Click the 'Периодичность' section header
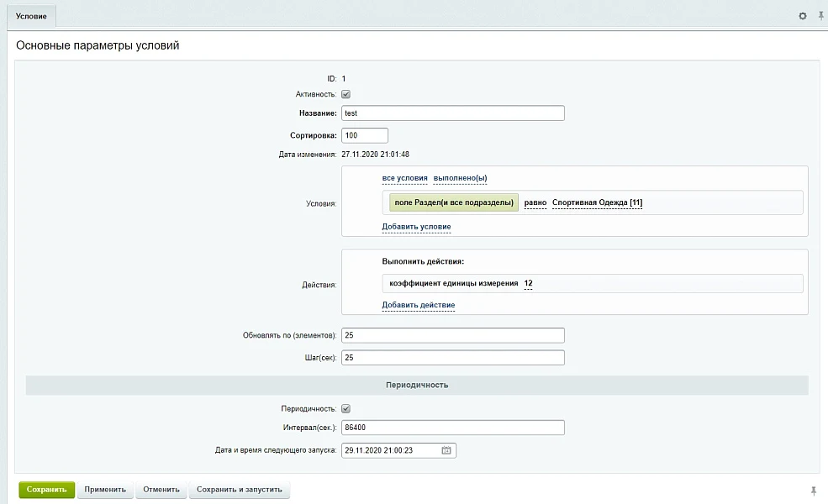 coord(417,386)
